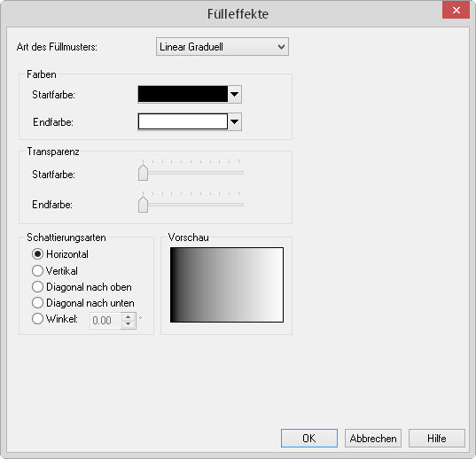Expand the Endfarbe color dropdown arrow
The width and height of the screenshot is (476, 459).
point(234,121)
